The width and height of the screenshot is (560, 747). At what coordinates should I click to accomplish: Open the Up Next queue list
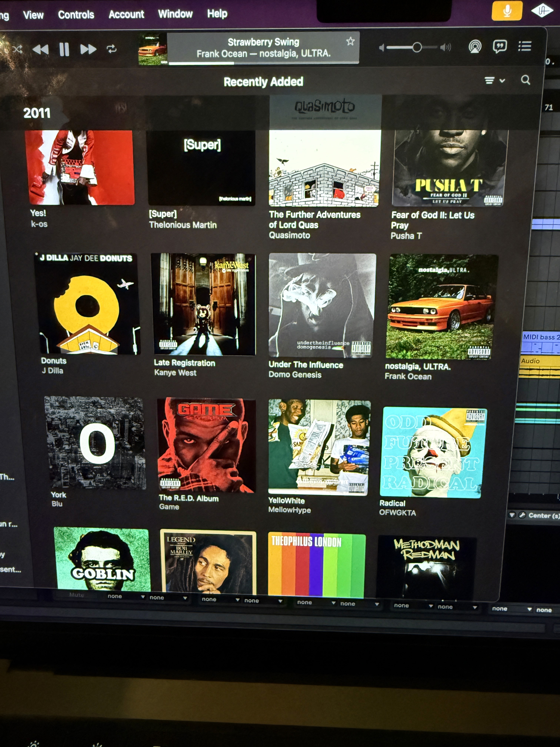525,46
